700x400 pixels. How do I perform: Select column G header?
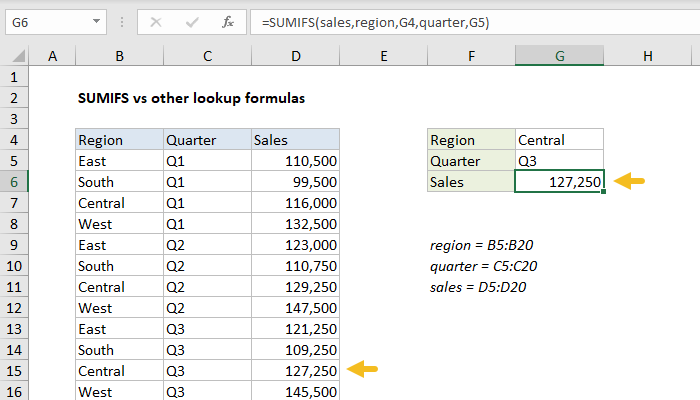(x=560, y=56)
